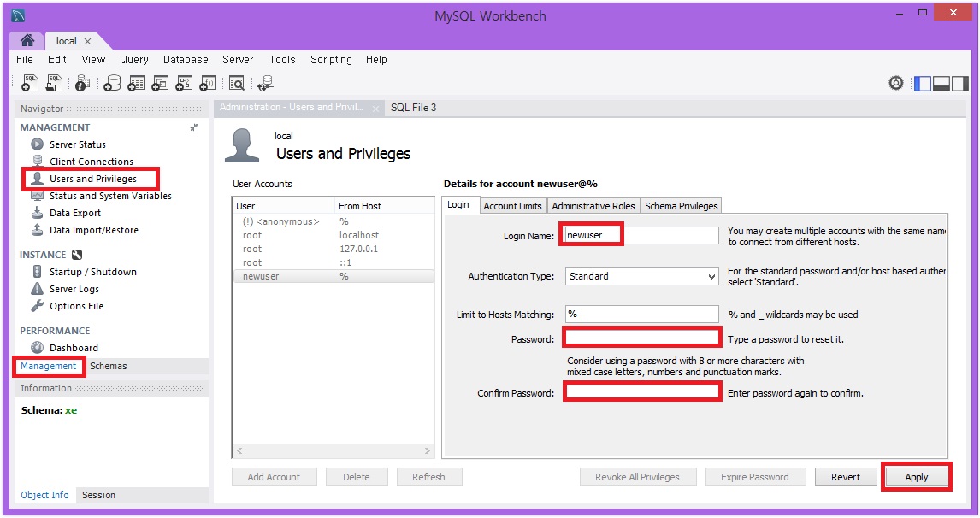Image resolution: width=980 pixels, height=518 pixels.
Task: Open the table data search tool
Action: tap(237, 83)
